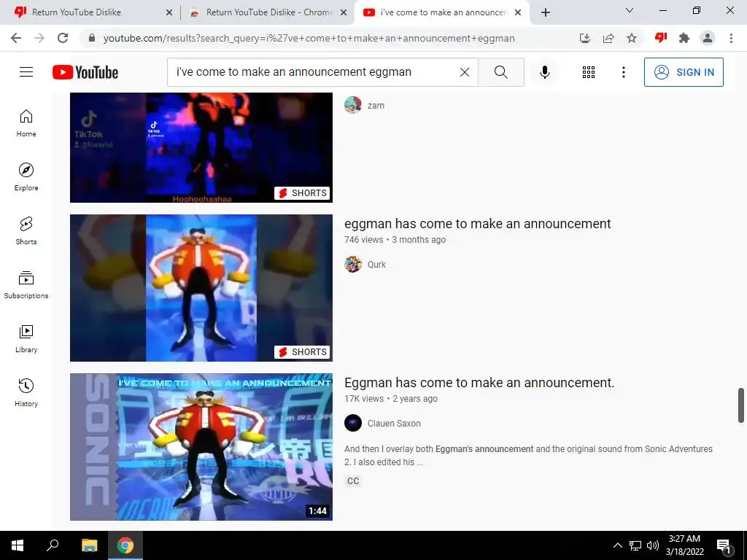747x560 pixels.
Task: Open YouTube settings three-dot menu
Action: pyautogui.click(x=624, y=72)
